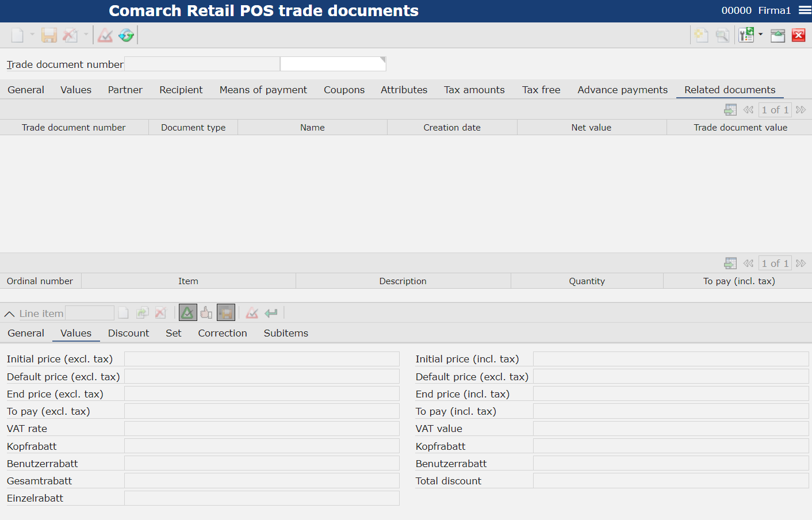
Task: Click the Save floppy disk icon in main toolbar
Action: click(x=49, y=36)
